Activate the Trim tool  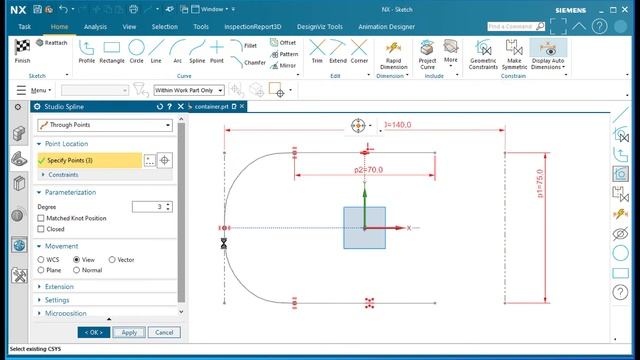pyautogui.click(x=317, y=51)
